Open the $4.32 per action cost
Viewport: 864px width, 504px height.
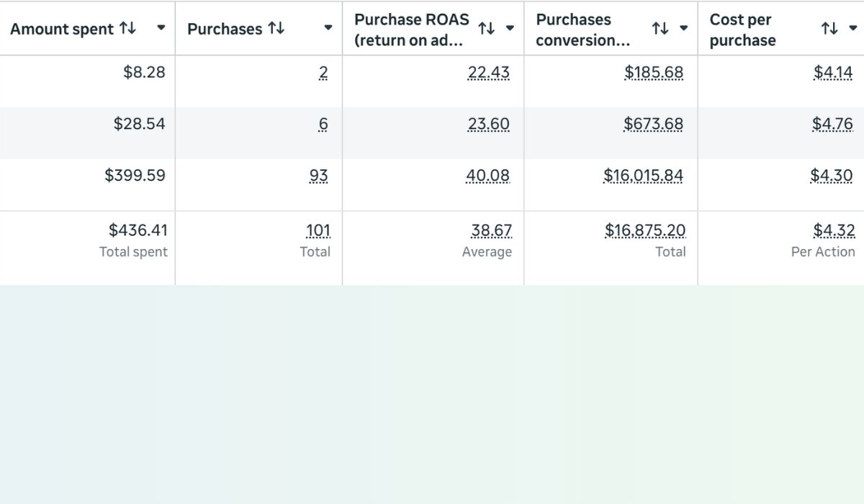point(834,231)
